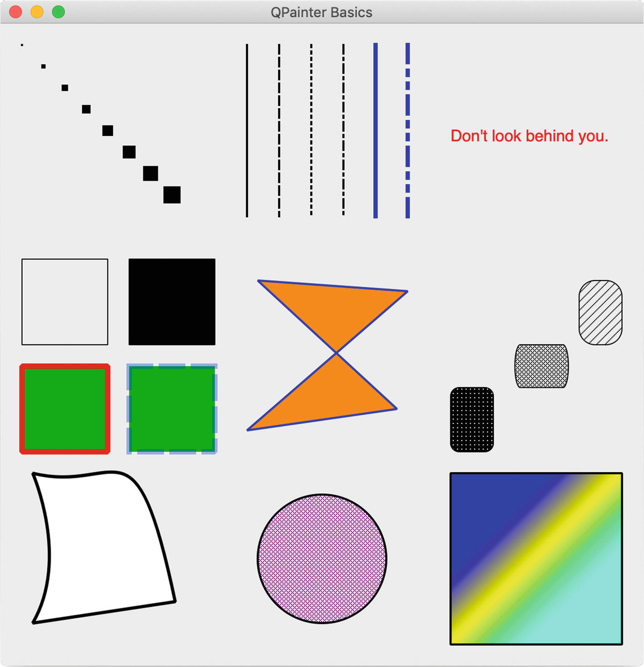
Task: Click the purple patterned circle
Action: point(322,558)
